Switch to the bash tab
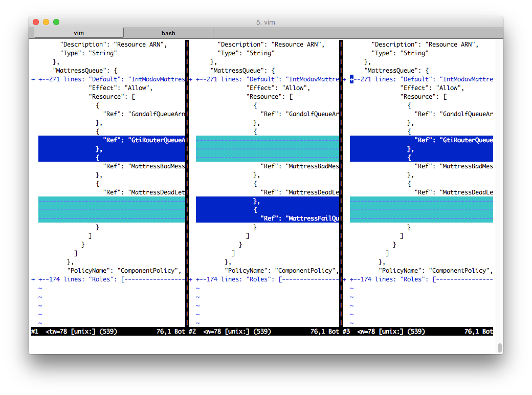Screen dimensions: 532x395 click(x=168, y=33)
